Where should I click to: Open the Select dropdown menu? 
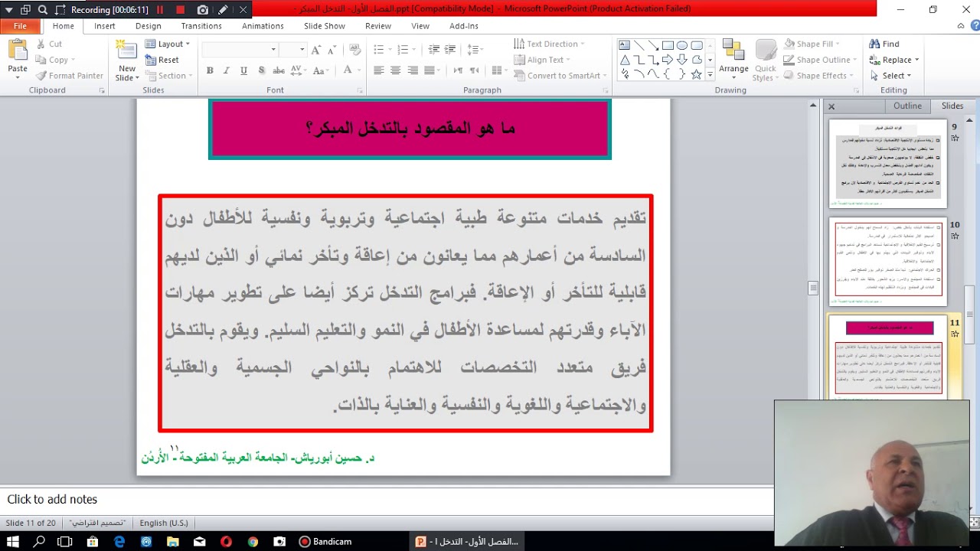coord(890,76)
